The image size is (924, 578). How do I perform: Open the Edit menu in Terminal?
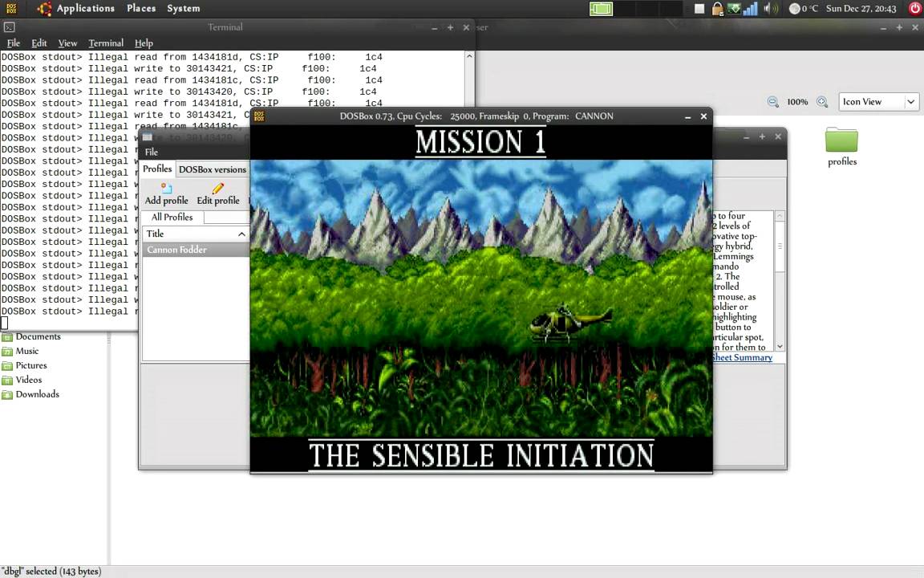38,43
